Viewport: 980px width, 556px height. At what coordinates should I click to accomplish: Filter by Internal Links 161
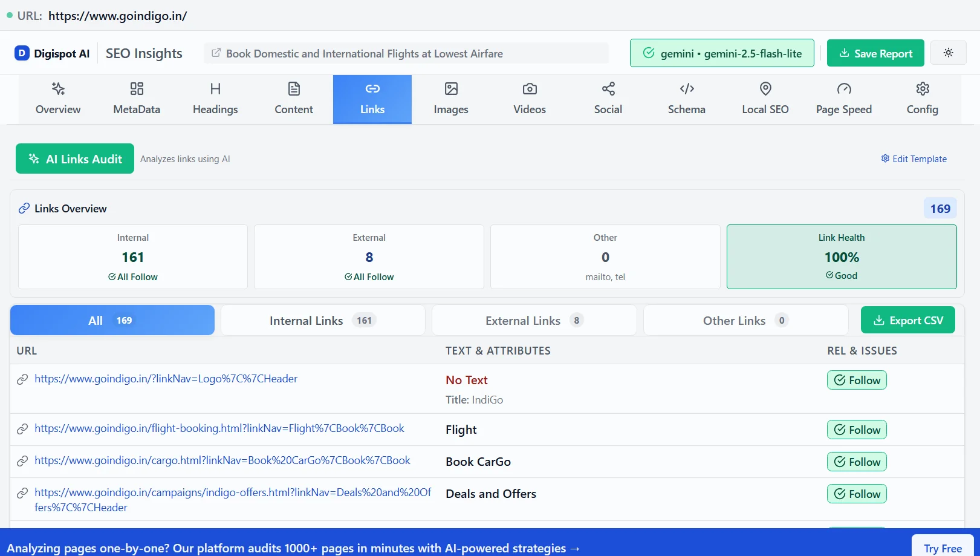coord(323,320)
